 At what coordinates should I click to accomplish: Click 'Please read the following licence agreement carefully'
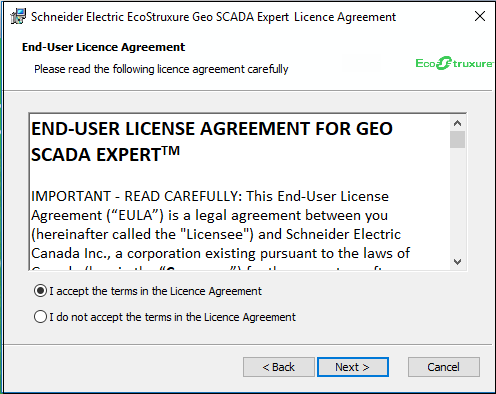click(161, 69)
